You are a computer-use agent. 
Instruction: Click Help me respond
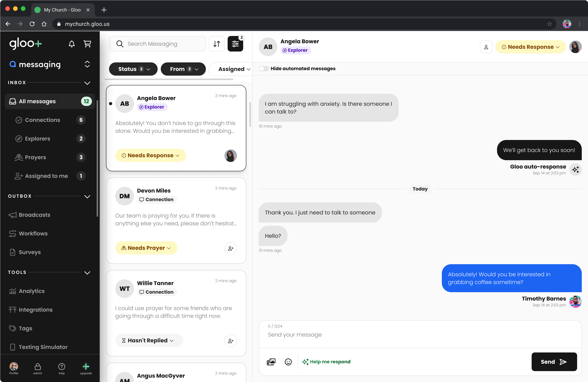326,362
